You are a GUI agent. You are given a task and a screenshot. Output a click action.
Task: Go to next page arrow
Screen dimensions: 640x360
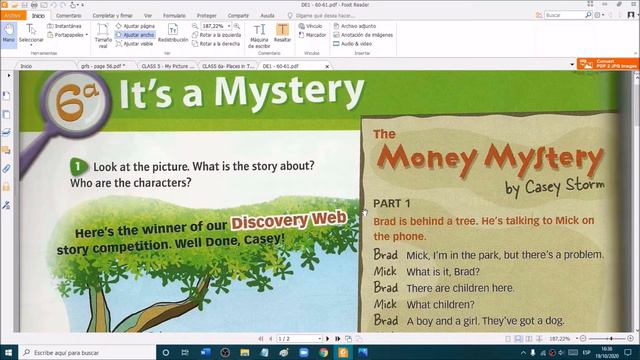[327, 339]
